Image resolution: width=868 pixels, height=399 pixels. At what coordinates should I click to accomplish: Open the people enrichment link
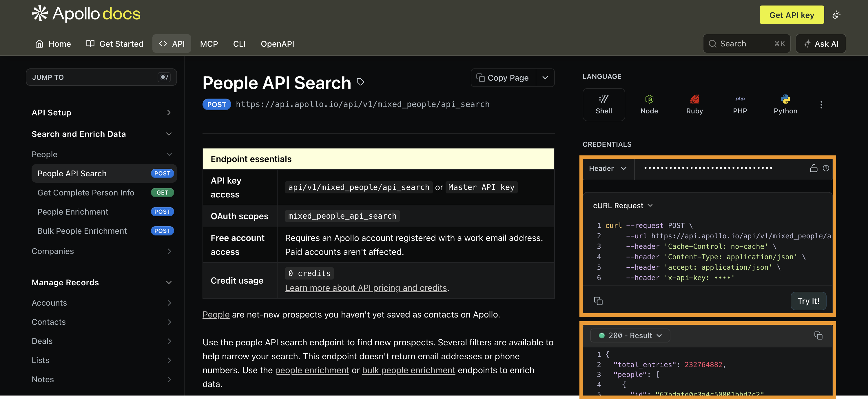point(312,370)
